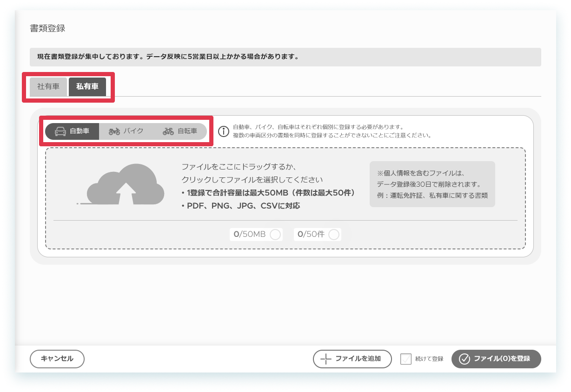Click the 0/50MB capacity indicator

coord(257,235)
